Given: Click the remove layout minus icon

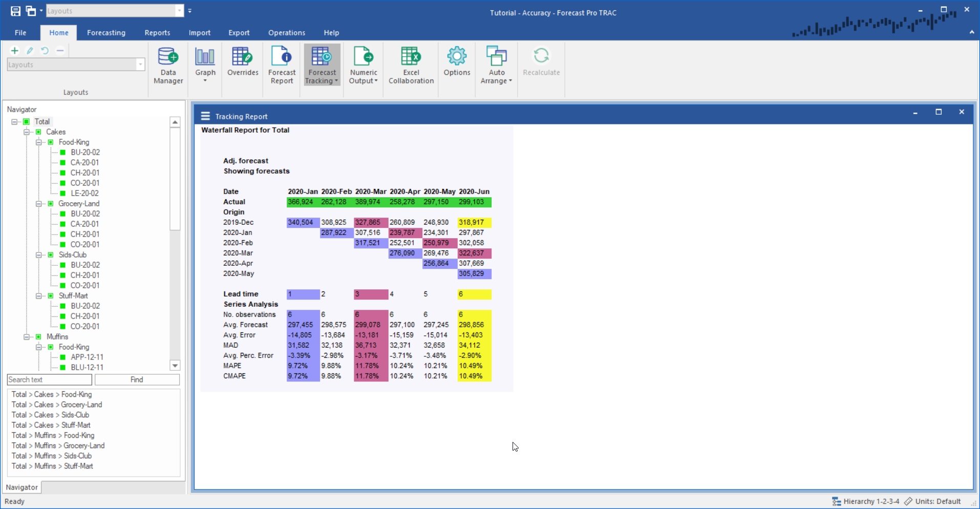Looking at the screenshot, I should click(x=60, y=51).
